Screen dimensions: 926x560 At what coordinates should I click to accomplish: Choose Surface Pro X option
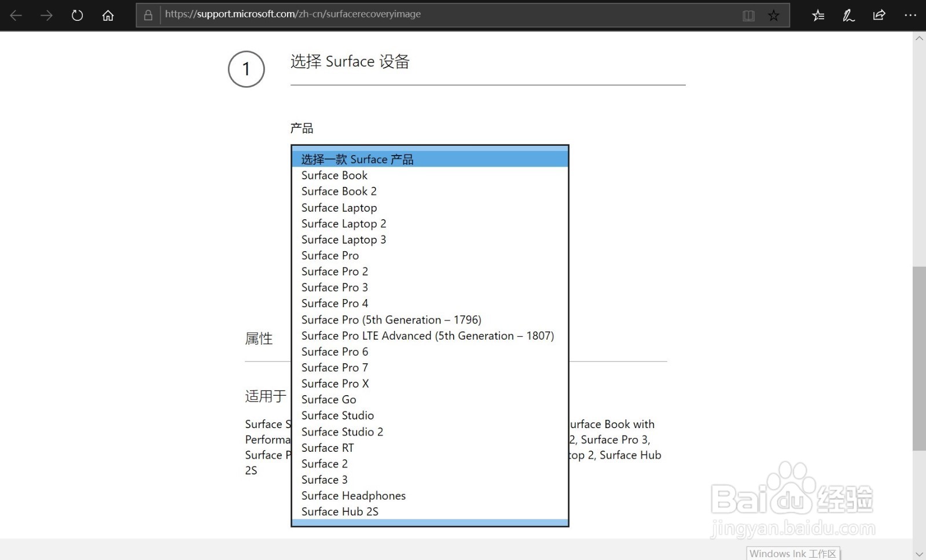coord(430,384)
